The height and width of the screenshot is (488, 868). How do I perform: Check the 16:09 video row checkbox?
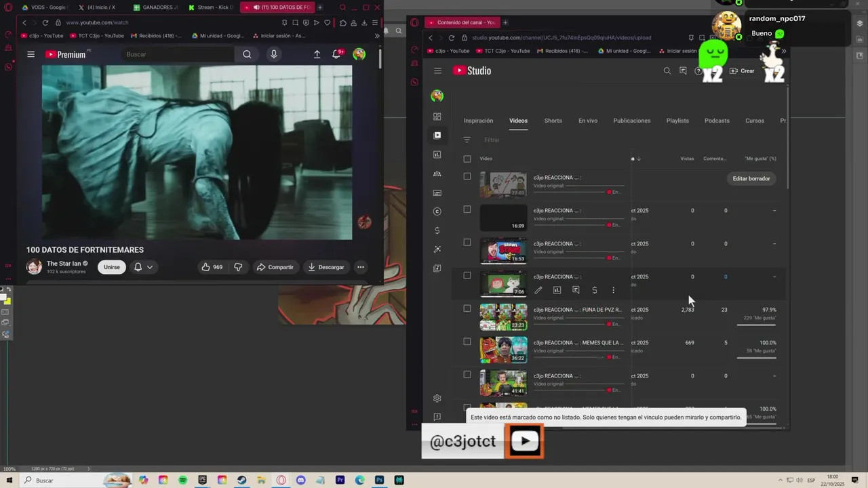click(467, 209)
